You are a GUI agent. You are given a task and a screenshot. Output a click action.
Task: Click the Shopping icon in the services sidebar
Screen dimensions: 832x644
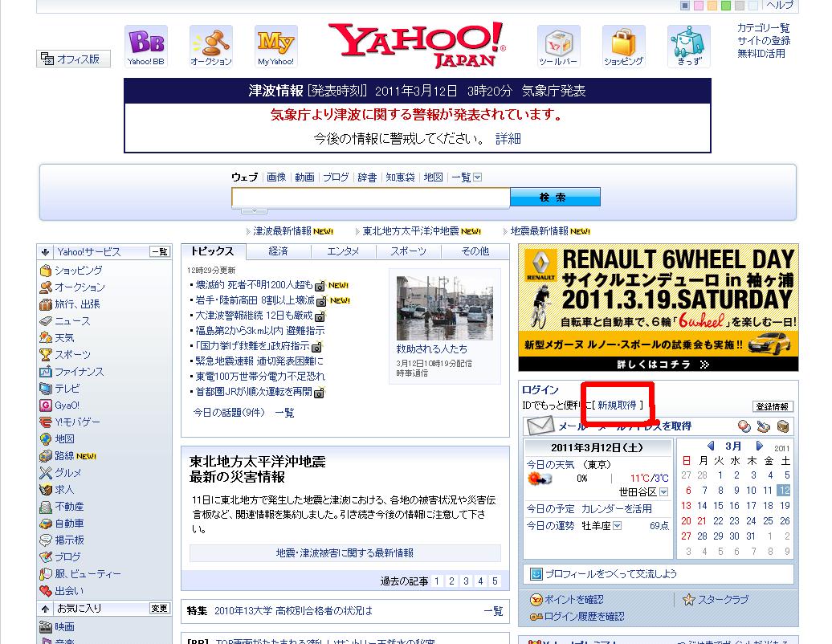46,271
